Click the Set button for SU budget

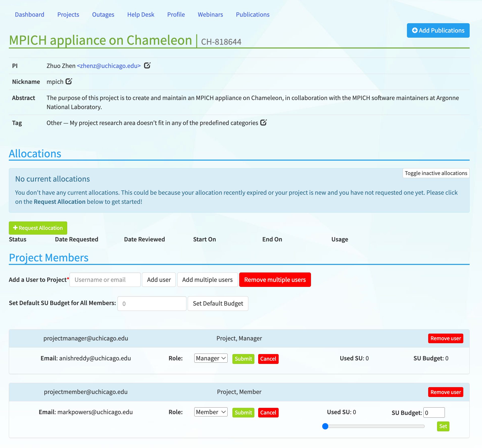pyautogui.click(x=443, y=426)
